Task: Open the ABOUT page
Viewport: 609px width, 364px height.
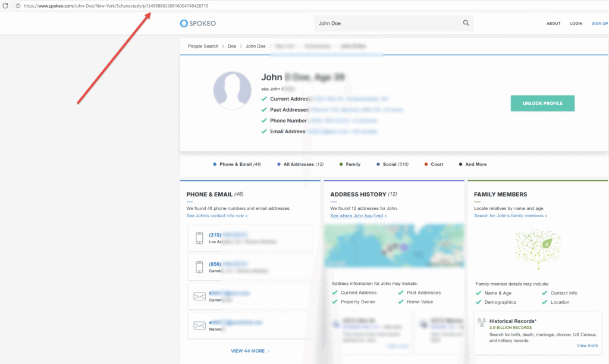Action: [554, 24]
